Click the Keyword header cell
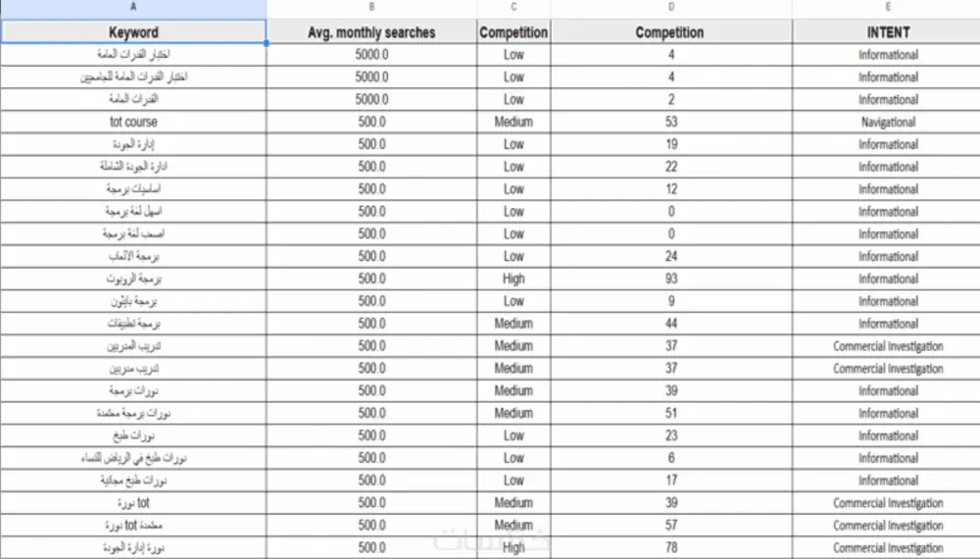Image resolution: width=980 pixels, height=559 pixels. 133,32
